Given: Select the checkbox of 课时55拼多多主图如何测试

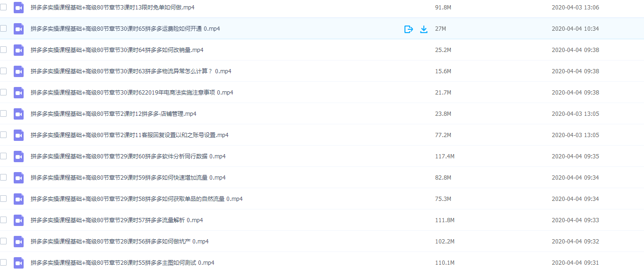Looking at the screenshot, I should tap(3, 262).
